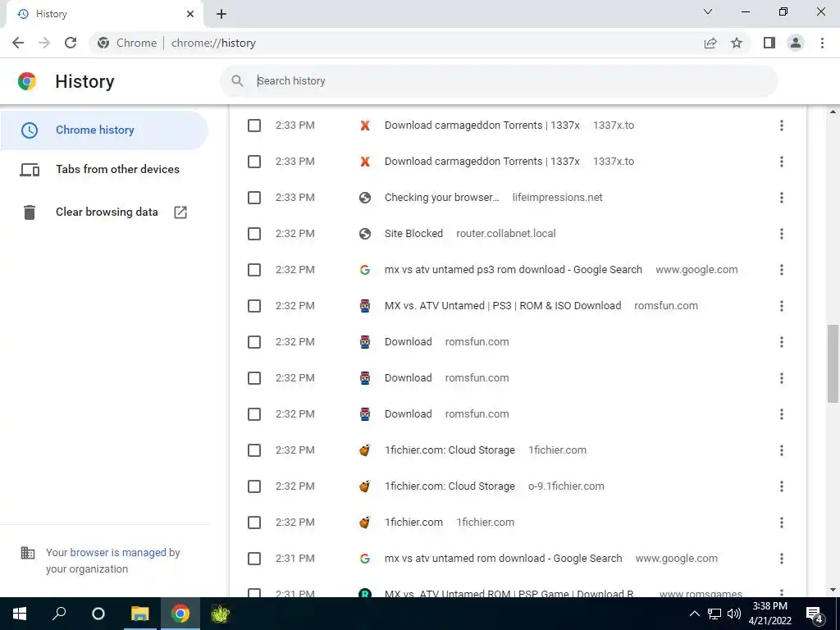Image resolution: width=840 pixels, height=630 pixels.
Task: Open more actions for 1fichier.com plain entry
Action: coord(782,523)
